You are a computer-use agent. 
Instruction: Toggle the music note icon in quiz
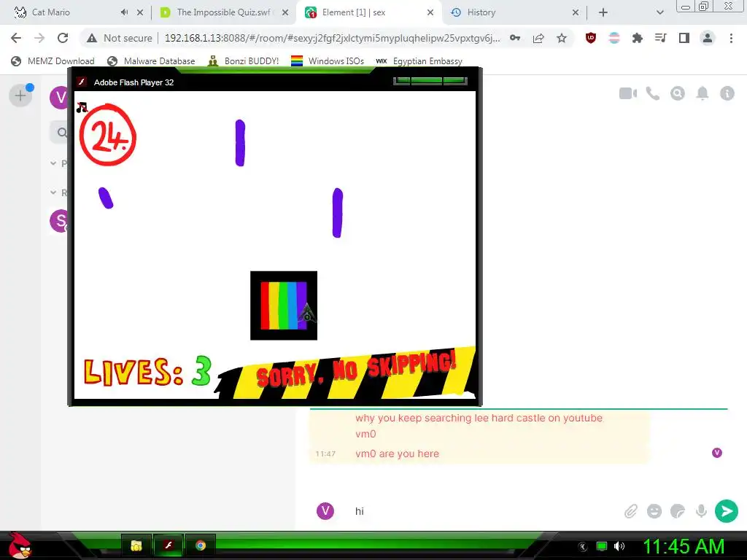[82, 107]
